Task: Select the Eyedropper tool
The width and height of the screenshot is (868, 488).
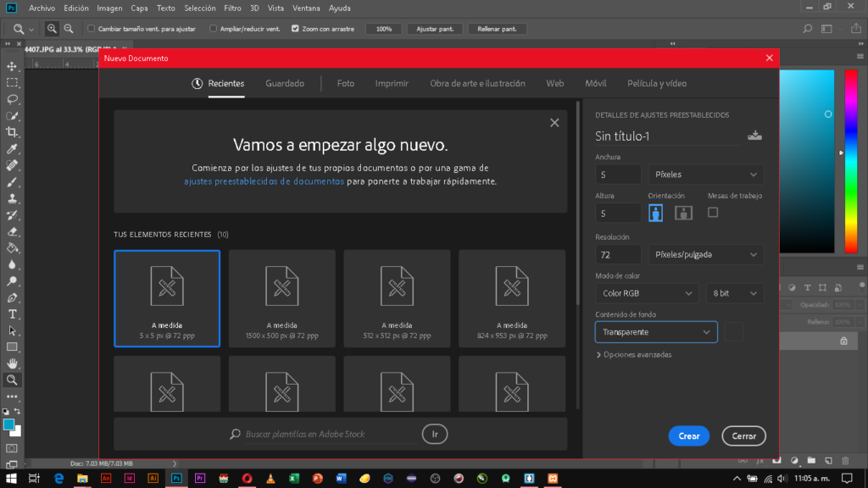Action: 12,149
